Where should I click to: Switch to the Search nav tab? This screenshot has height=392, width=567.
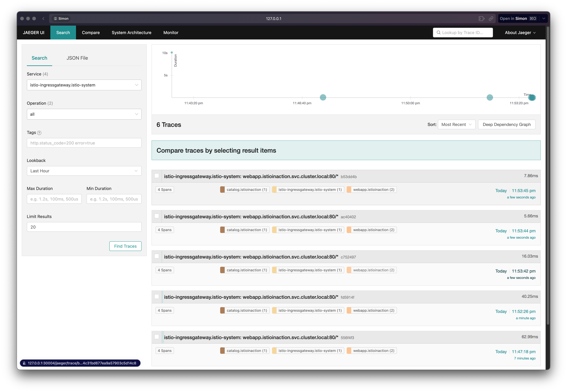(x=63, y=32)
